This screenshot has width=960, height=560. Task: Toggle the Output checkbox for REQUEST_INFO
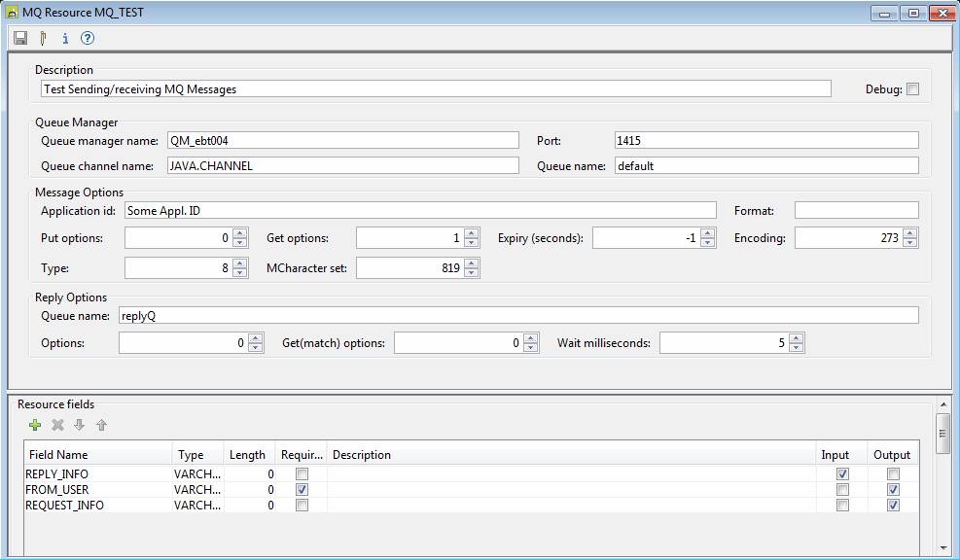[893, 506]
